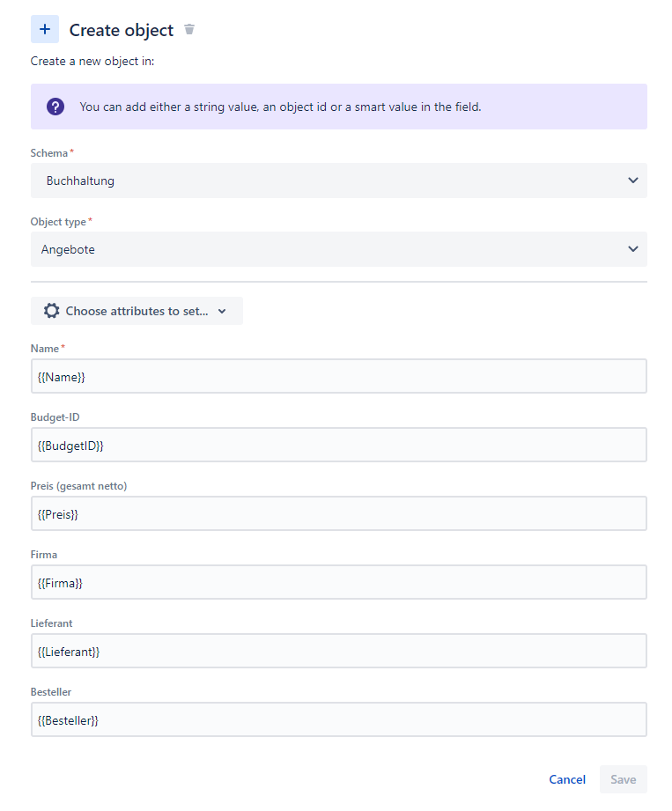Open the Object type dropdown showing Angebote
Viewport: 672px width, 811px height.
tap(339, 249)
